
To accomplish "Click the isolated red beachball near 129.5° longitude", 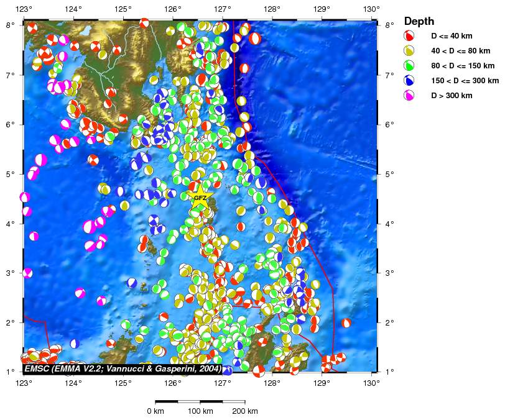I will point(346,322).
